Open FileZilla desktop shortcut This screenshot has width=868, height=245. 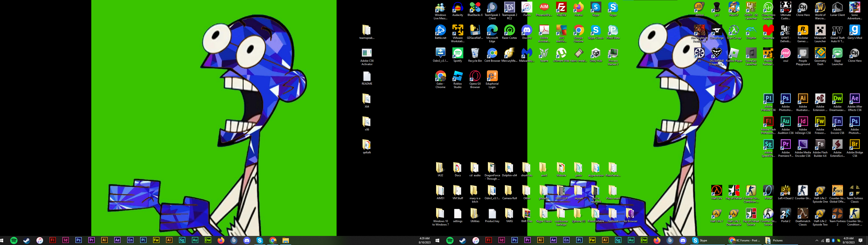561,9
